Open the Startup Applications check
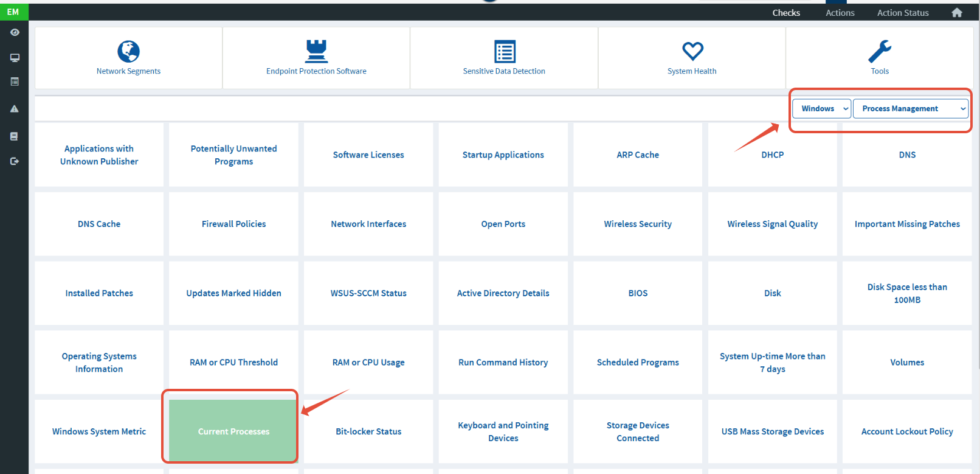The width and height of the screenshot is (980, 474). point(503,155)
